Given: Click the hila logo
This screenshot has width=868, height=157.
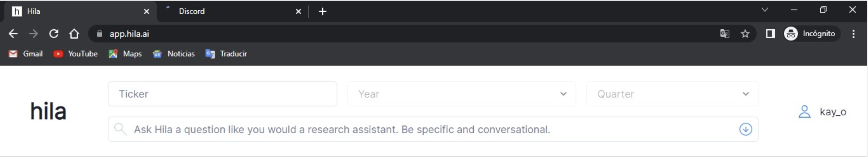Looking at the screenshot, I should tap(48, 111).
